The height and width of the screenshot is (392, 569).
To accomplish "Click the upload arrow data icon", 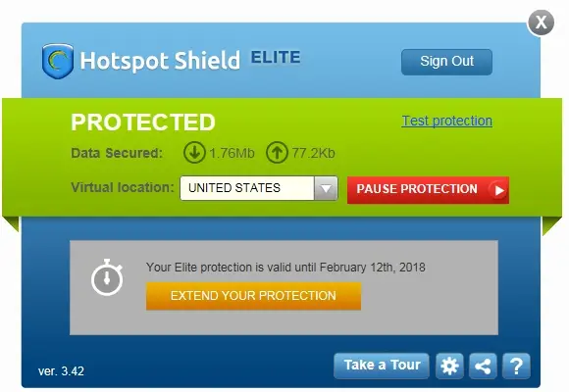I will point(277,152).
